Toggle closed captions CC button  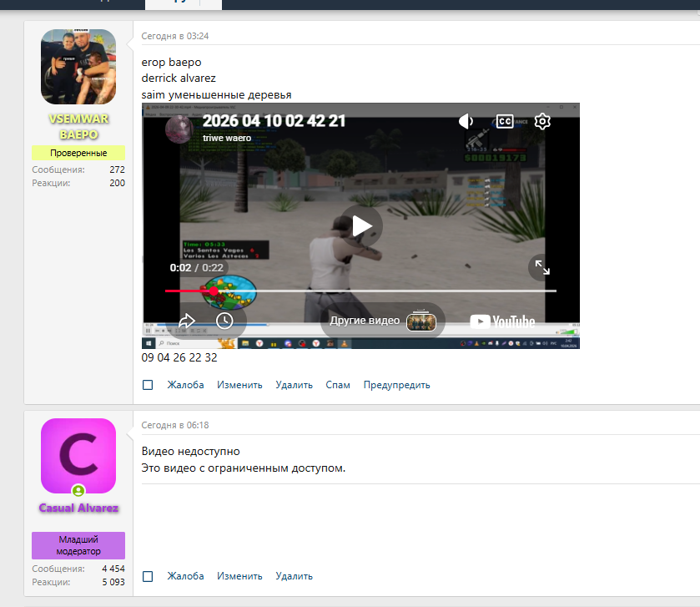point(505,121)
